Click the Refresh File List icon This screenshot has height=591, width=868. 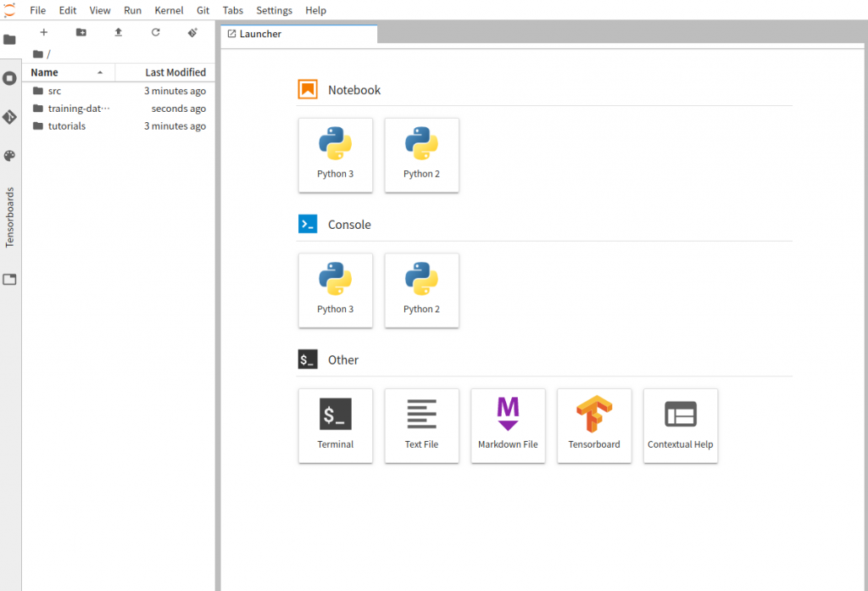pyautogui.click(x=156, y=33)
